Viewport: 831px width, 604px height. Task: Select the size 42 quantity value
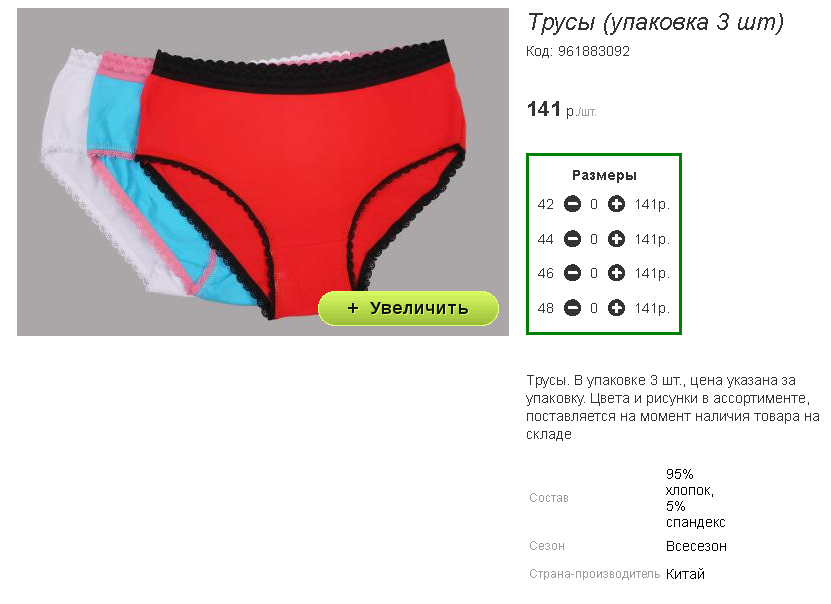pos(594,205)
